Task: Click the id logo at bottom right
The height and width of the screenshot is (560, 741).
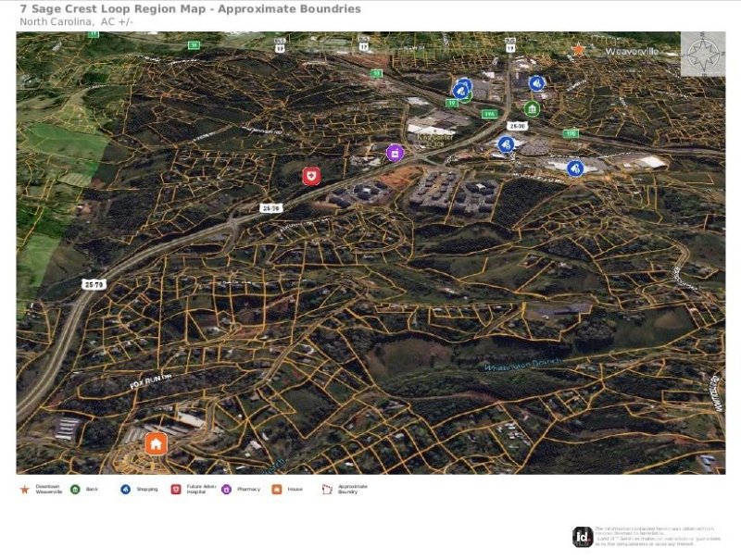Action: click(x=582, y=537)
